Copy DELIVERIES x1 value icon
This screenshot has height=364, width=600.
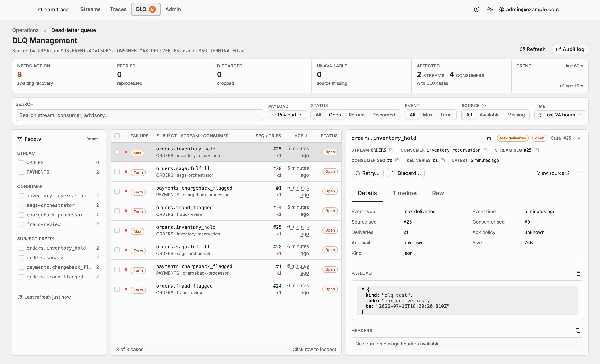(443, 160)
